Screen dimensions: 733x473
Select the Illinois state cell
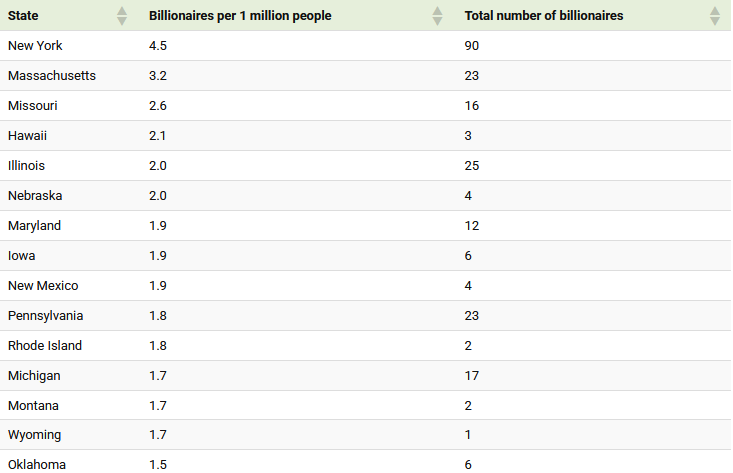point(26,166)
